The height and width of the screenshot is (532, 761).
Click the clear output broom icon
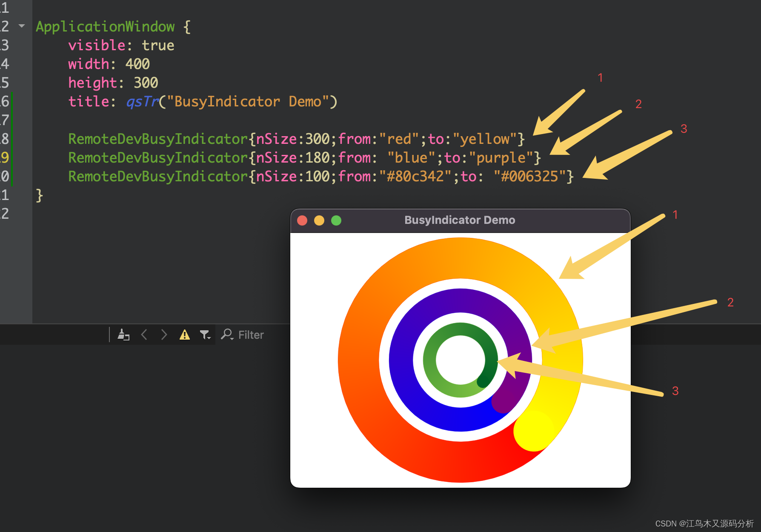[x=124, y=335]
